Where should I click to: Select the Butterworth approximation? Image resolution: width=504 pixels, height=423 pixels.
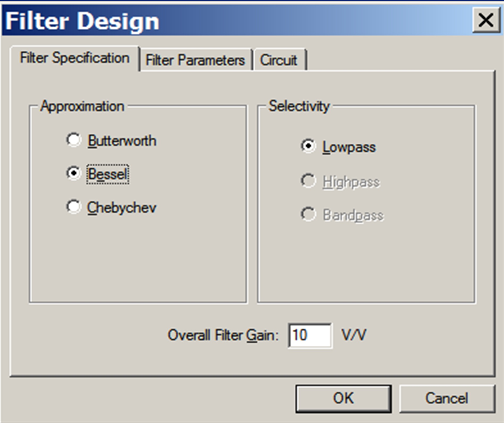(73, 140)
